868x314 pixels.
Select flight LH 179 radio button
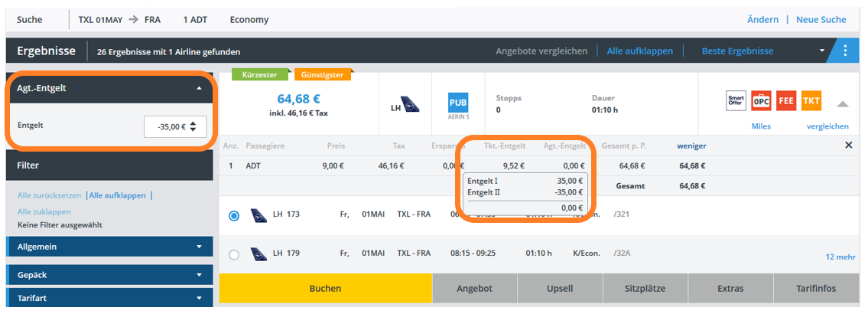tap(234, 254)
